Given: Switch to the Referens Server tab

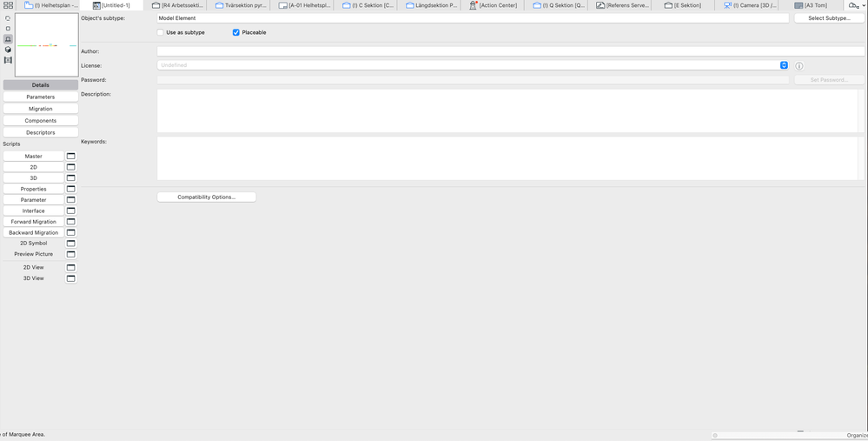Looking at the screenshot, I should (x=621, y=5).
